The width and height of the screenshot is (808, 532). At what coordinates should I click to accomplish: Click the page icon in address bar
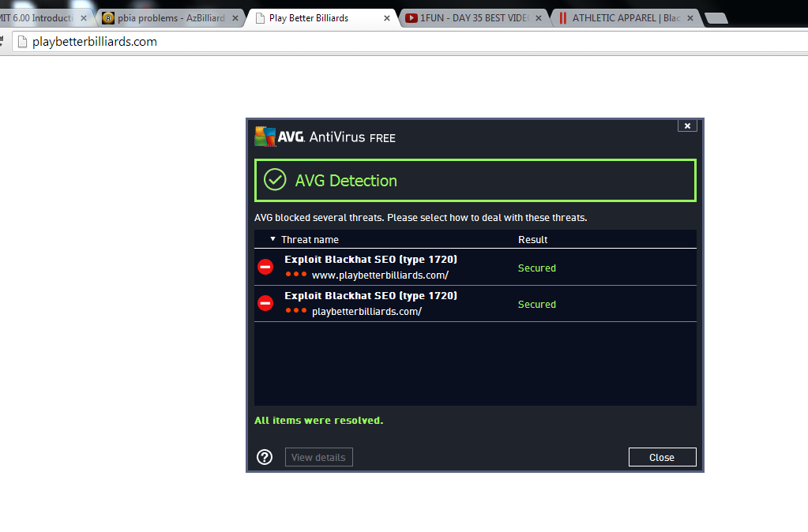click(x=22, y=42)
